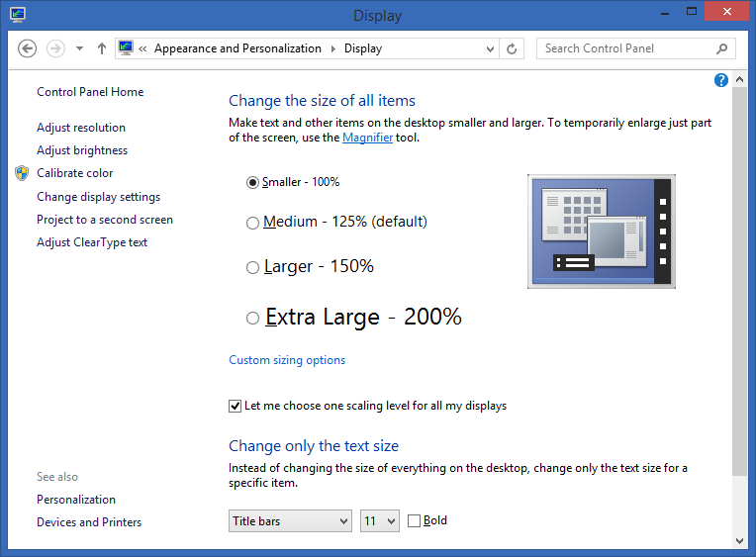
Task: Go back using the Back arrow button
Action: 27,48
